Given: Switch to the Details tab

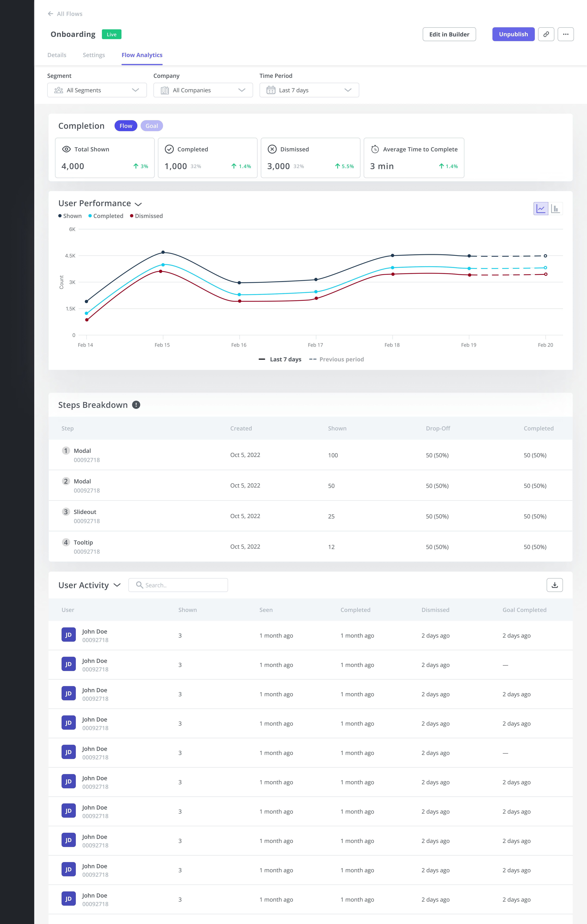Looking at the screenshot, I should tap(57, 55).
